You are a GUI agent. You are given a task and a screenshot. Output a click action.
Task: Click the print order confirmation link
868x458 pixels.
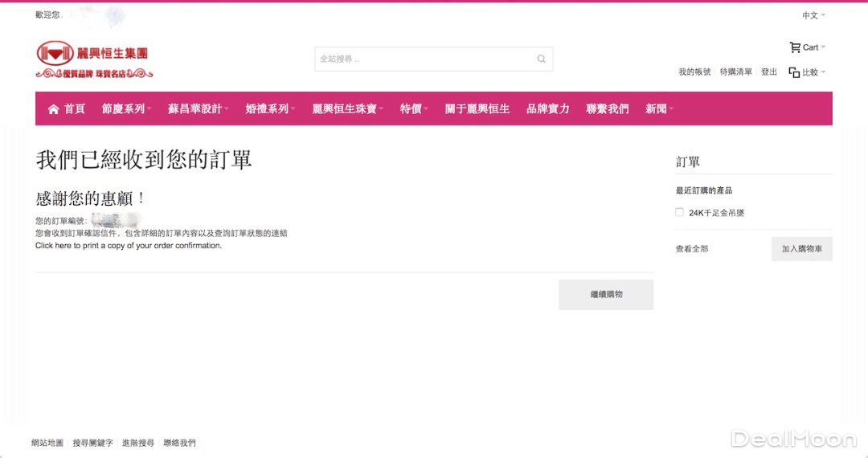point(129,246)
